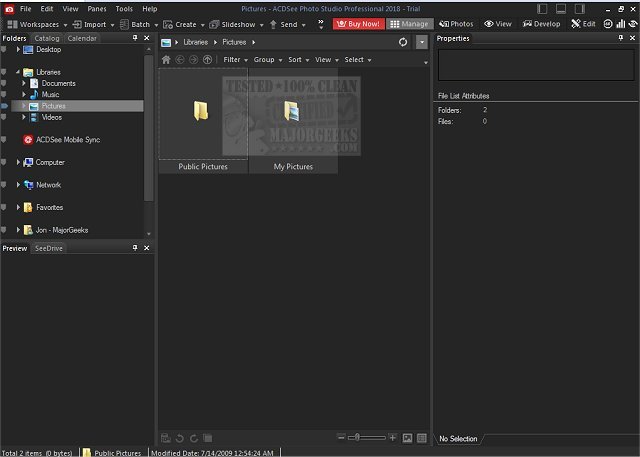Screen dimensions: 640x457
Task: Pin the Properties pane
Action: point(620,38)
